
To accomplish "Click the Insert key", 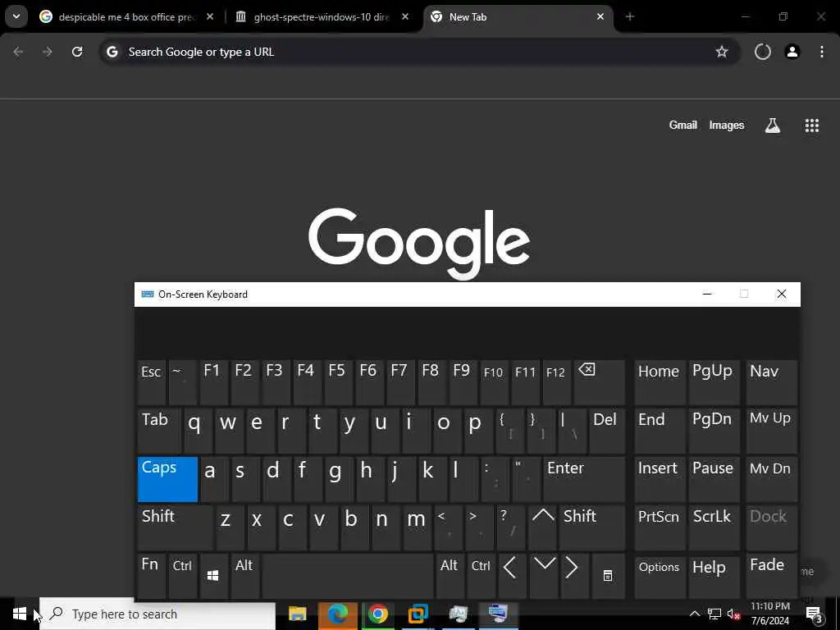I will click(x=660, y=479).
